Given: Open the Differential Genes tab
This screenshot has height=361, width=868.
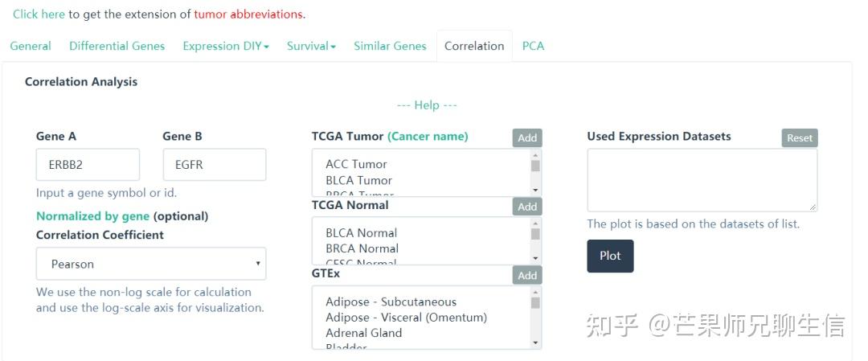Looking at the screenshot, I should pos(117,47).
